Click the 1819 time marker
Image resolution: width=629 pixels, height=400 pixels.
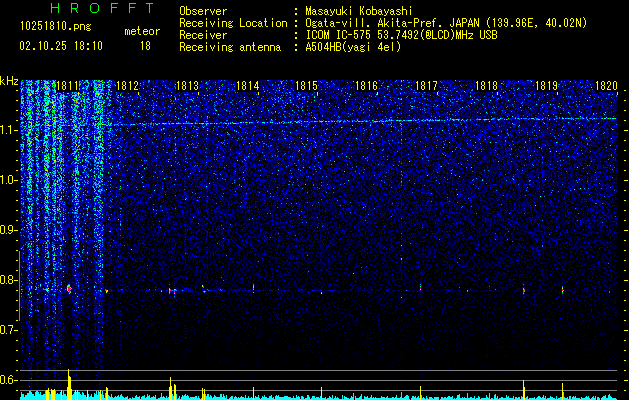[546, 85]
